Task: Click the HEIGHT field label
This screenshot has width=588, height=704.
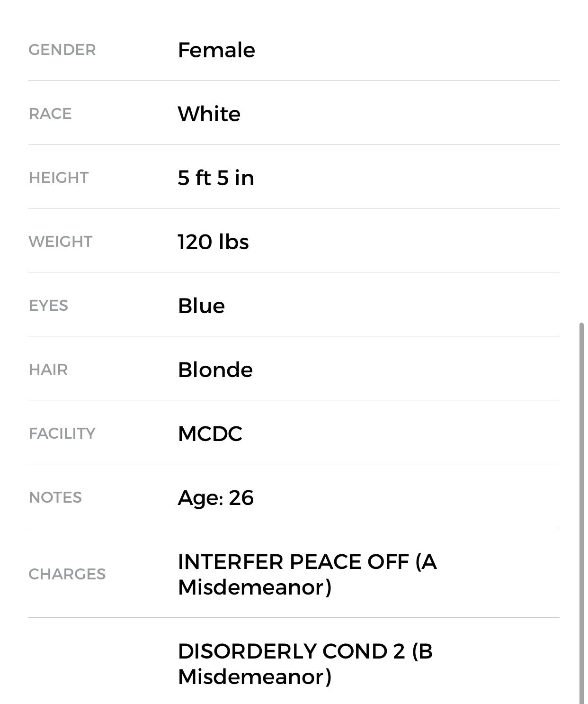Action: [x=59, y=178]
